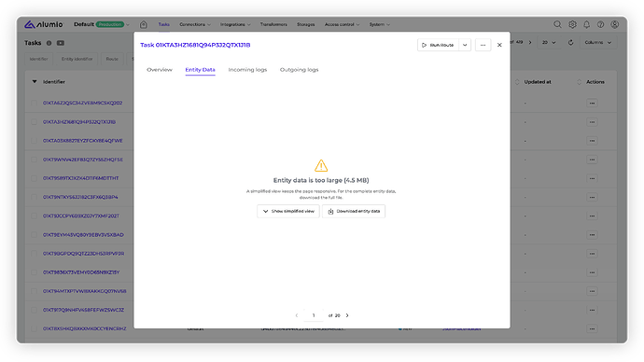Open the Tasks menu item
Screen dimensions: 644x362
pos(164,24)
